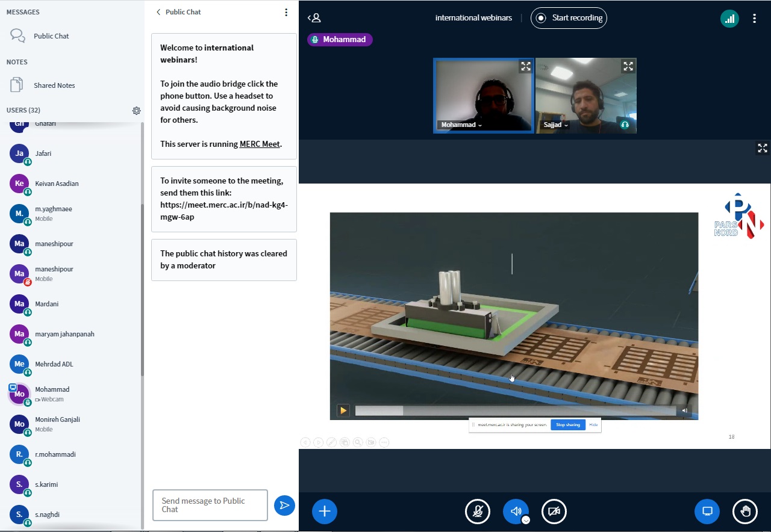Open Shared Notes in the sidebar

coord(54,85)
